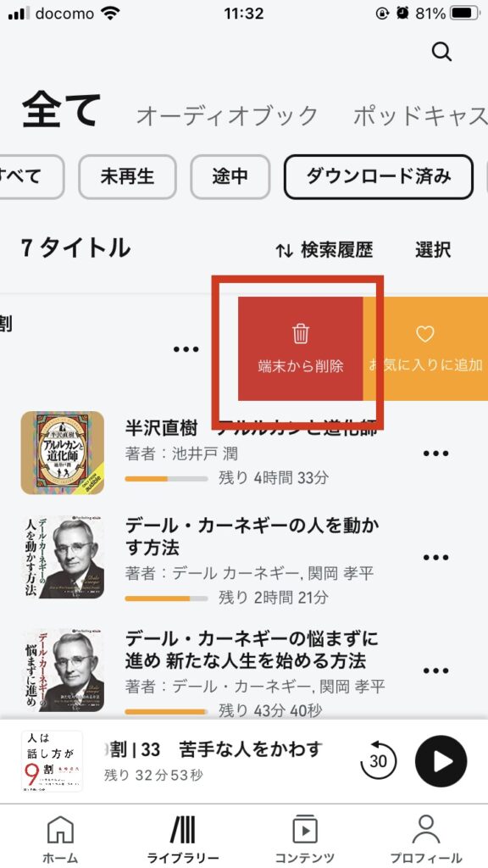
Task: Switch to the オーディオブック tab
Action: pyautogui.click(x=227, y=115)
